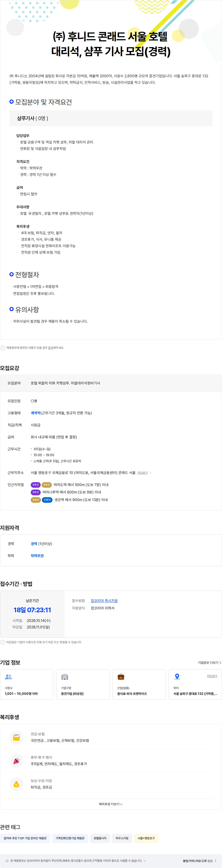This screenshot has width=222, height=868.
Task: Expand the 본 채용정보는 잡코리아의 동의없이 notice
Action: (x=145, y=861)
